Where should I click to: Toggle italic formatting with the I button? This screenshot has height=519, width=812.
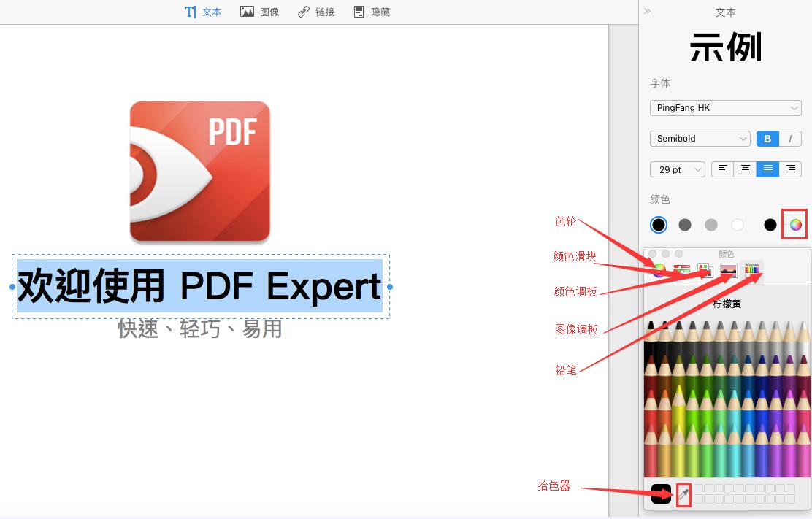pyautogui.click(x=790, y=139)
